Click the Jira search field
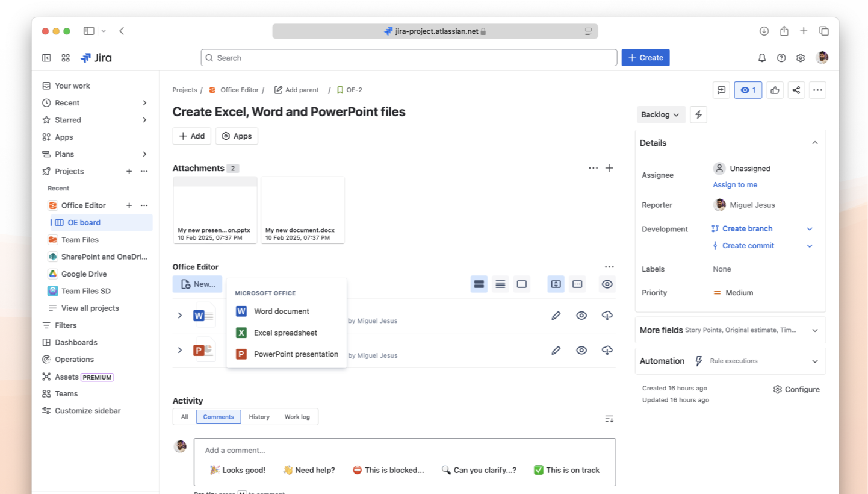 coord(409,58)
